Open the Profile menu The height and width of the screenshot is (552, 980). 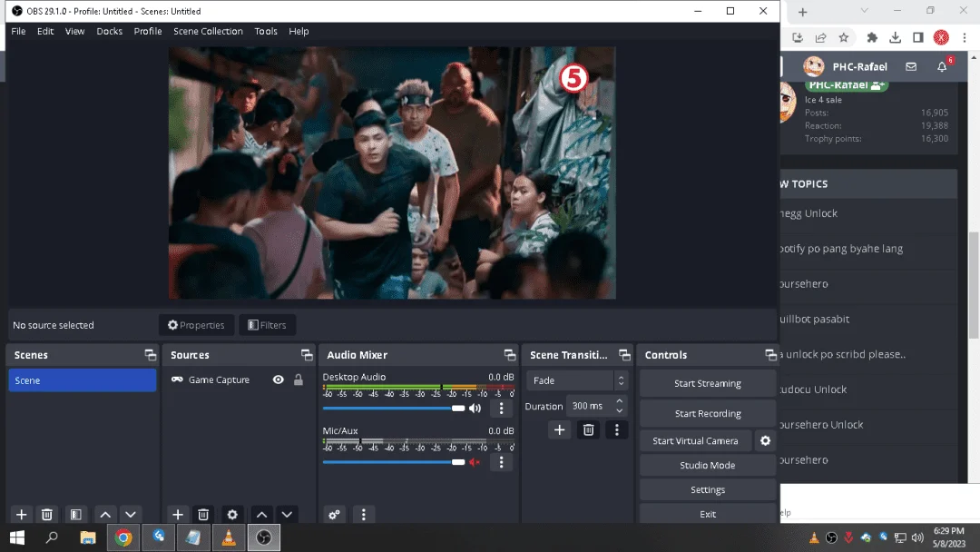[148, 31]
